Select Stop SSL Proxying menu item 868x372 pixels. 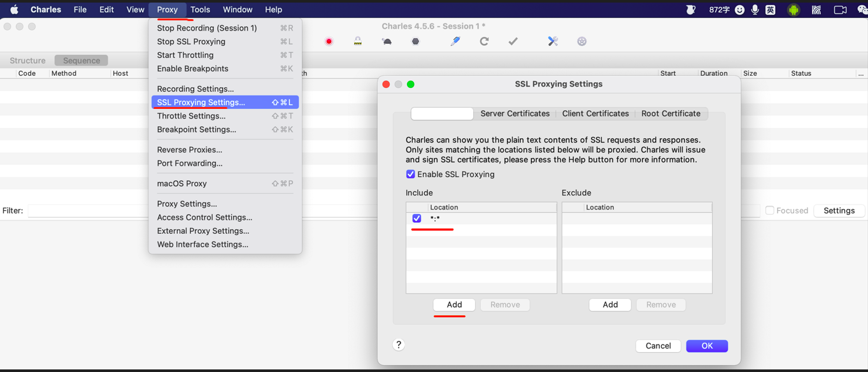click(225, 41)
